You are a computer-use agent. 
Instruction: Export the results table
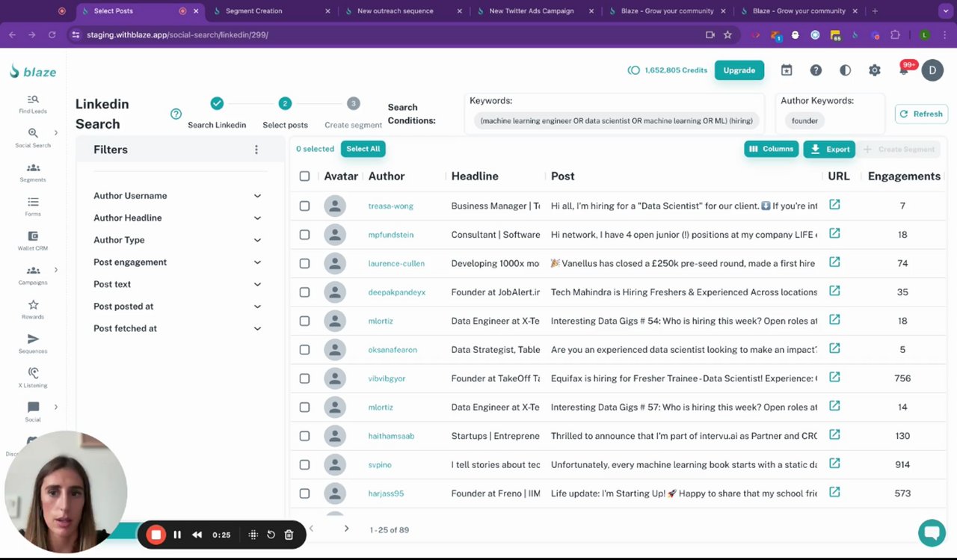point(829,149)
